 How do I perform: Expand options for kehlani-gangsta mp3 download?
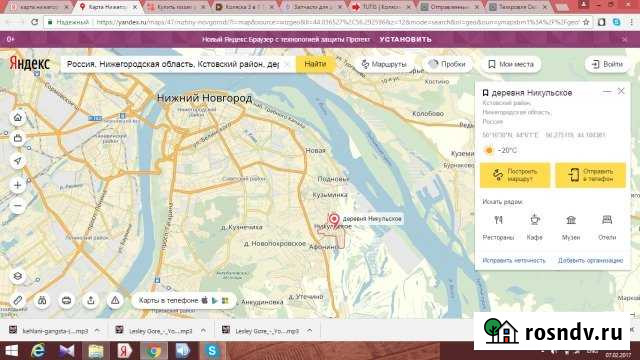click(97, 331)
